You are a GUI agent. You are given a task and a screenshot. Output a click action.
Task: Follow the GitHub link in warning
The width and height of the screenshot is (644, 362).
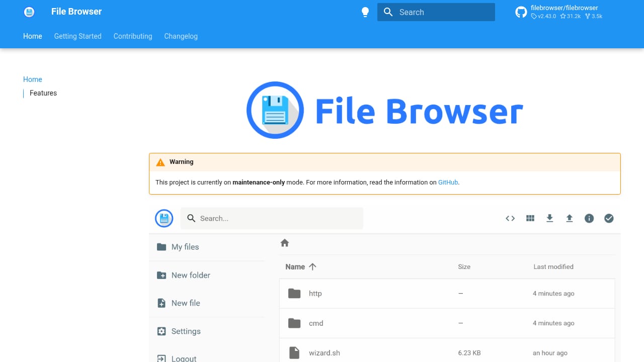[448, 183]
